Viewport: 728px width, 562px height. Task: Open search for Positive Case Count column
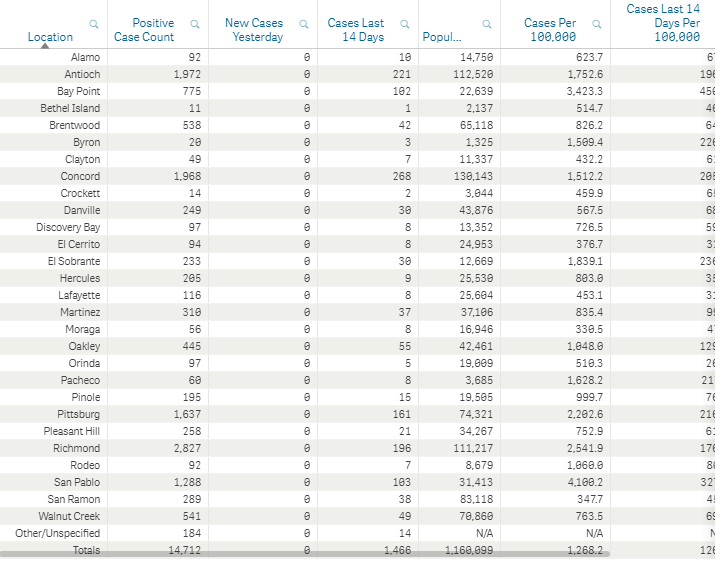(x=195, y=24)
